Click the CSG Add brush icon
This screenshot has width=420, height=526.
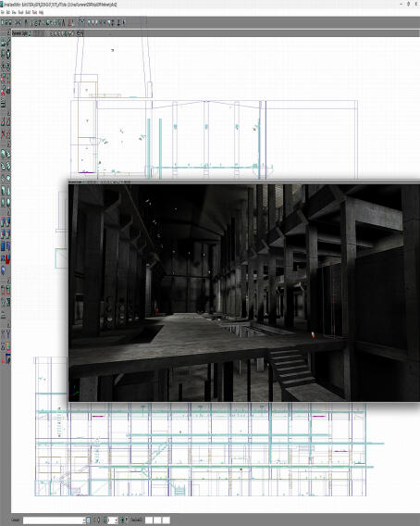click(x=3, y=221)
